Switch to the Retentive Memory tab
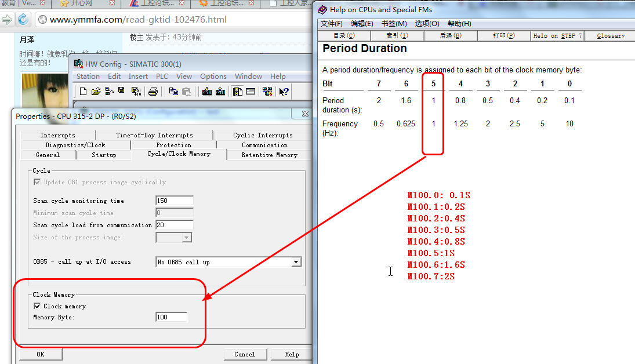The height and width of the screenshot is (364, 635). point(269,155)
